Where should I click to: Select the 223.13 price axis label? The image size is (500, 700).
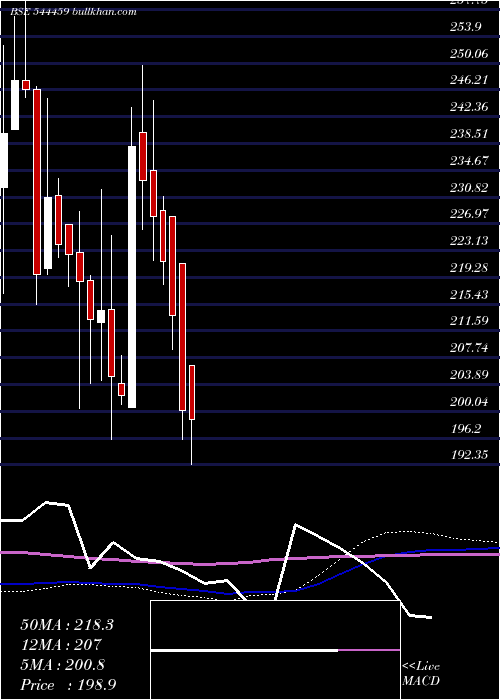pyautogui.click(x=469, y=241)
